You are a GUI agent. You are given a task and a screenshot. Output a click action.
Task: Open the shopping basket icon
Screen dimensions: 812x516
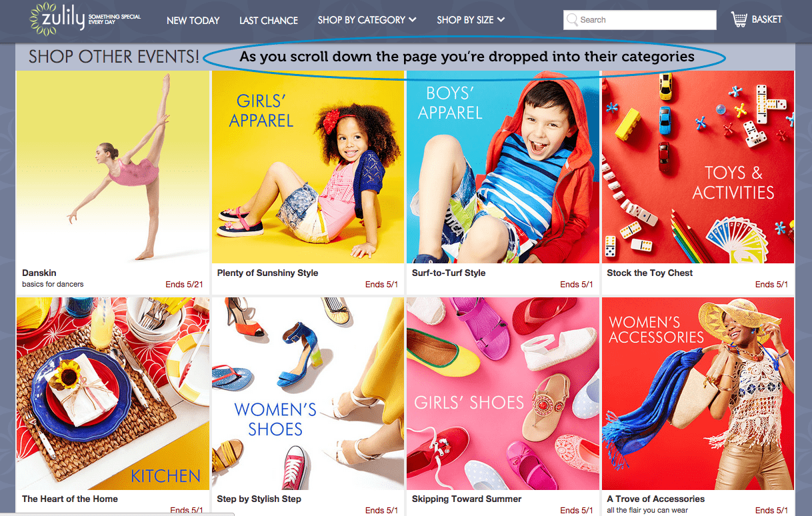pos(739,19)
